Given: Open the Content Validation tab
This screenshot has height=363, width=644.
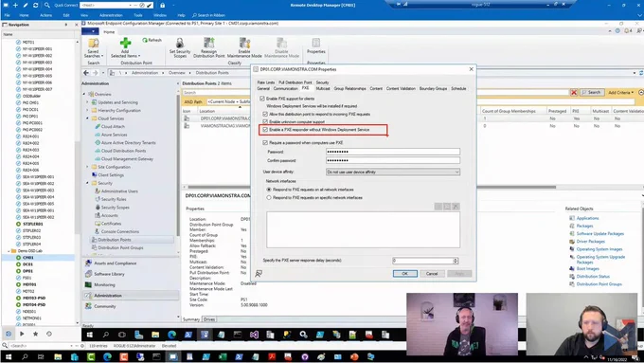Looking at the screenshot, I should click(x=401, y=88).
